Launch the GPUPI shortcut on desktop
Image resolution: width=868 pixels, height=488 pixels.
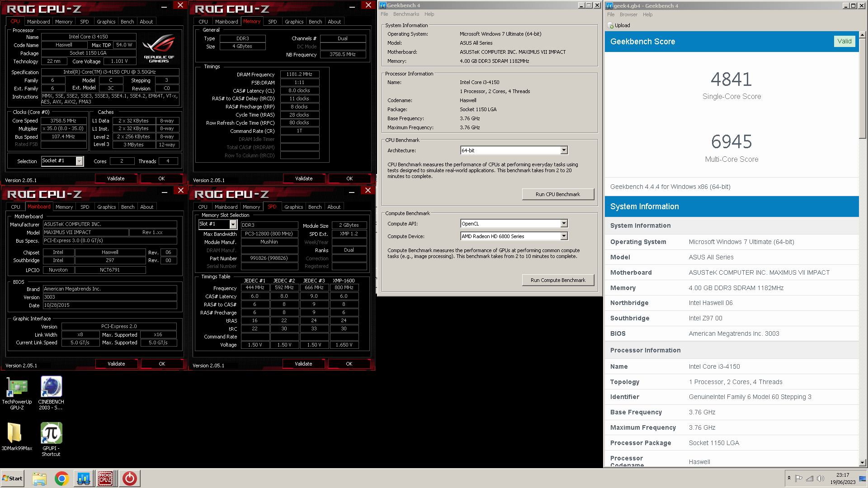51,439
